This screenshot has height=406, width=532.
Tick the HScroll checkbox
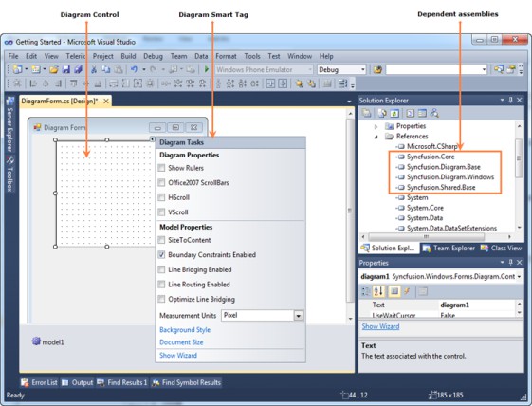tap(162, 197)
